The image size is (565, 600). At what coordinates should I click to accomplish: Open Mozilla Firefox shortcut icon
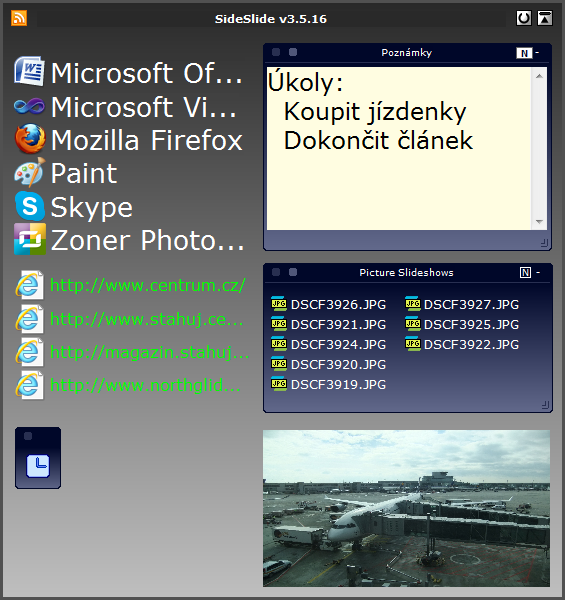pos(30,139)
